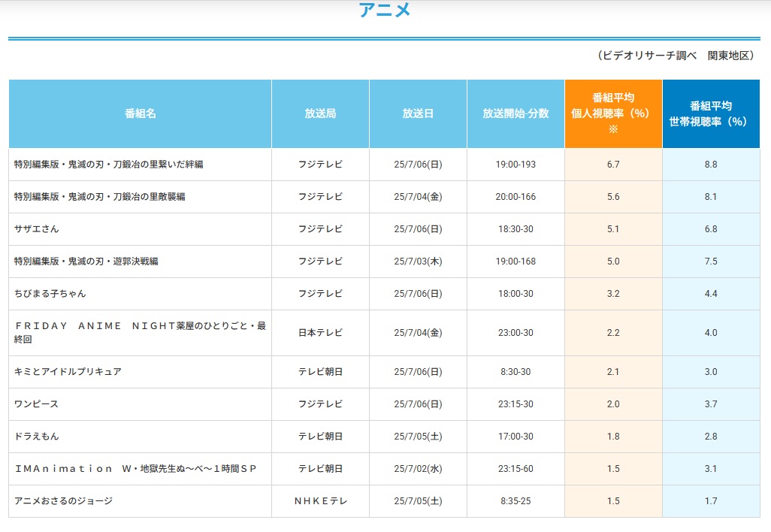Select the サザエさん program name
Viewport: 771px width, 532px height.
[x=37, y=229]
